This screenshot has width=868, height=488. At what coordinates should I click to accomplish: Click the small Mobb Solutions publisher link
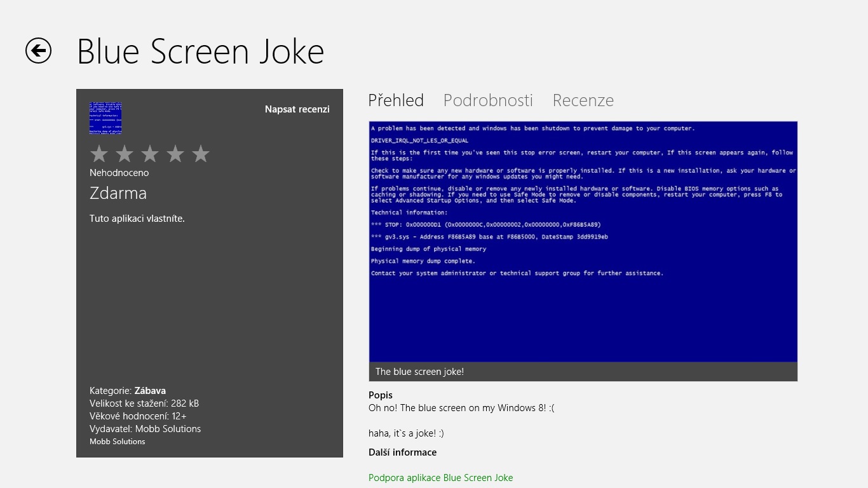[x=117, y=442]
